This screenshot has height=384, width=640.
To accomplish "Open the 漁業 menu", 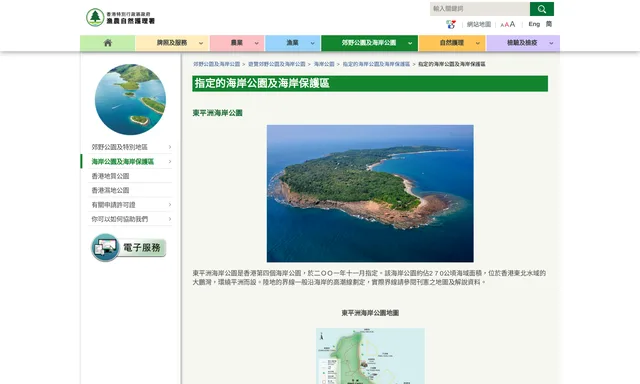I will click(x=292, y=43).
